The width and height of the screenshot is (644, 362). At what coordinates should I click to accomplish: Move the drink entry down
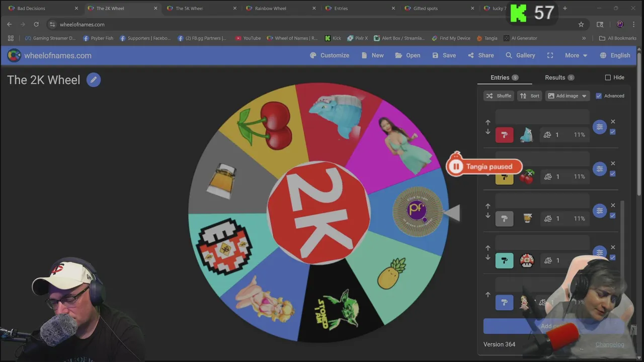point(488,216)
